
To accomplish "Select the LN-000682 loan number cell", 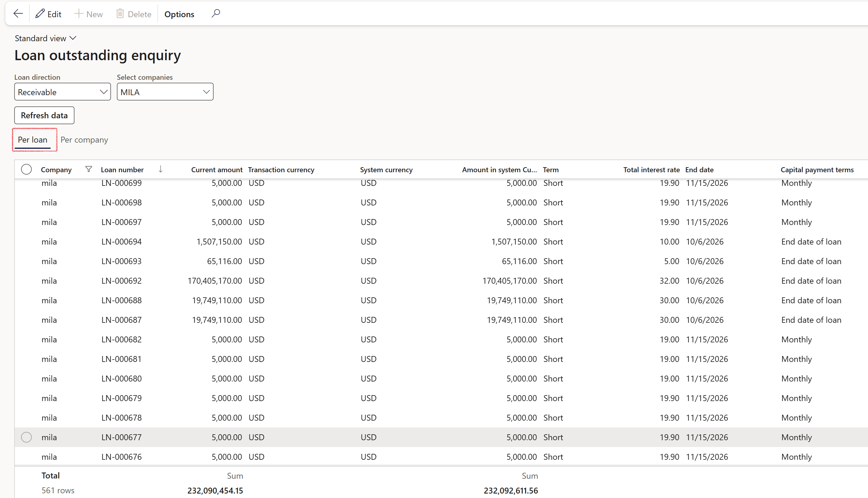I will pos(122,339).
